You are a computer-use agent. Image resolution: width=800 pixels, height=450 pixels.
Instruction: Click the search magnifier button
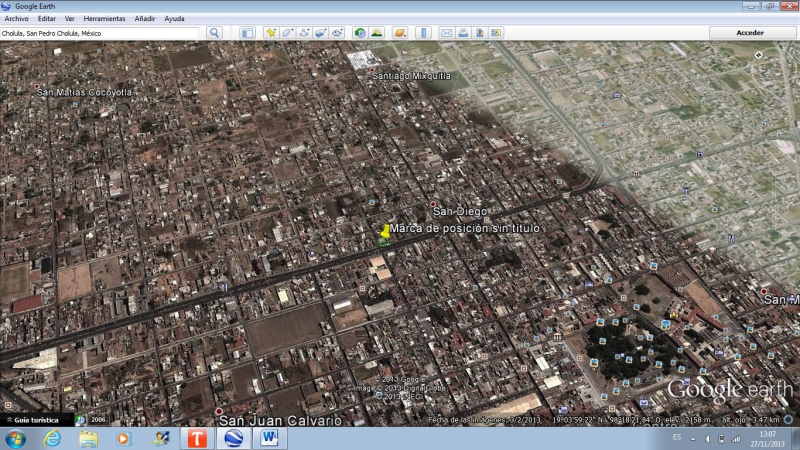point(214,33)
